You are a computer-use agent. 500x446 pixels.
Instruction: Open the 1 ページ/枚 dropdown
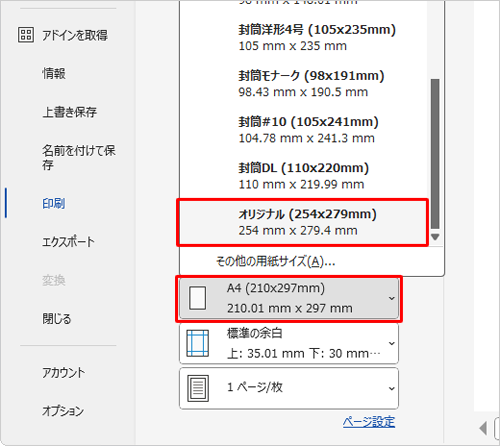[x=289, y=388]
